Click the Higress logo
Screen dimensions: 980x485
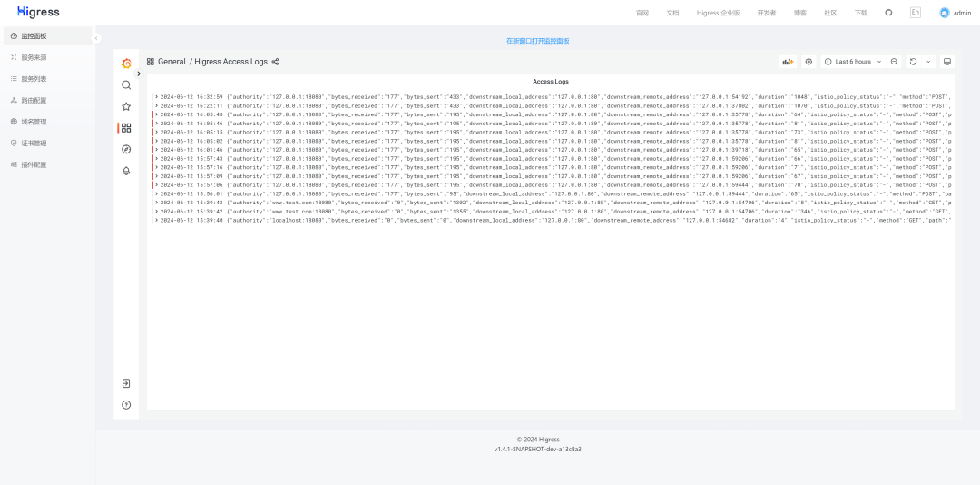coord(38,12)
